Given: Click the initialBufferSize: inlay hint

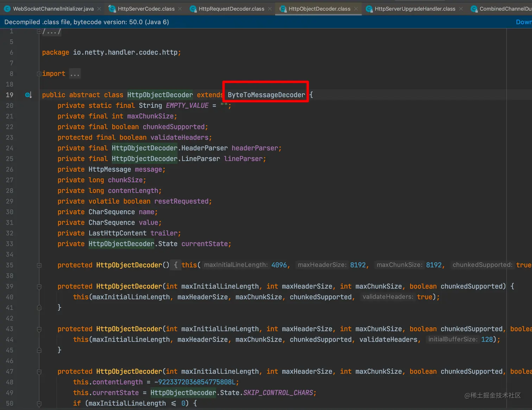Looking at the screenshot, I should pos(452,339).
